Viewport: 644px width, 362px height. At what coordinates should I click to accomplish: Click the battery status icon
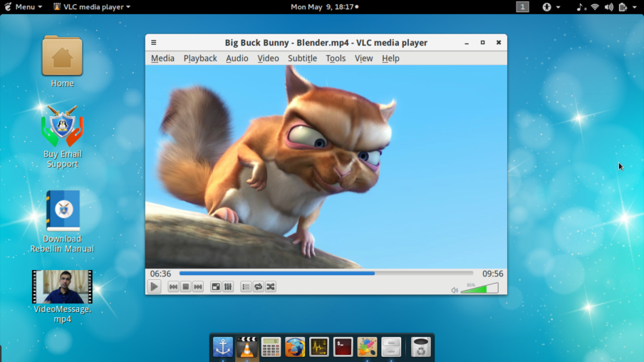click(623, 6)
